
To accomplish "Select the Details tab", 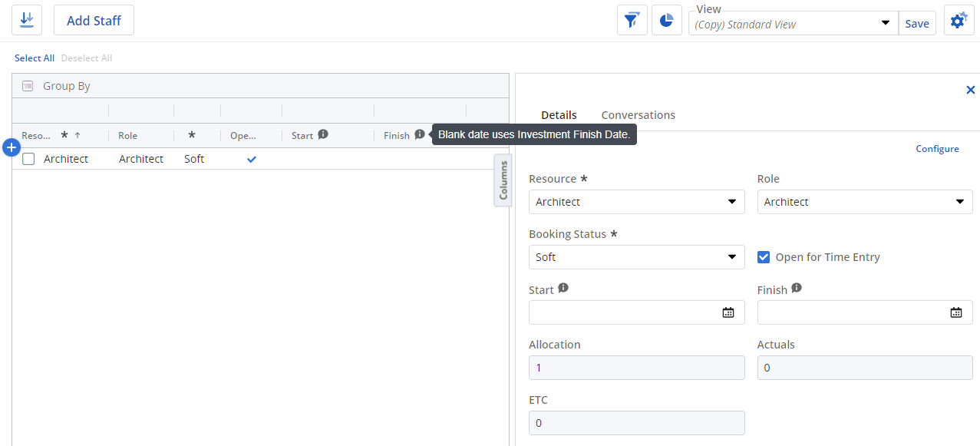I will tap(559, 115).
